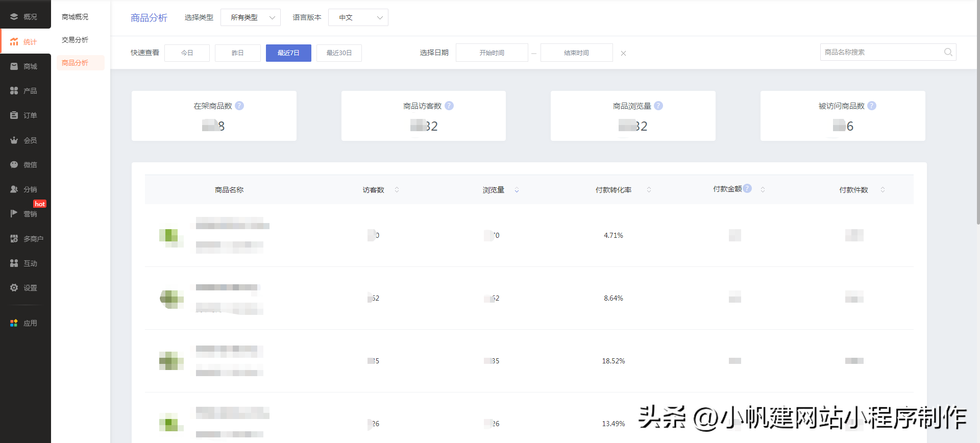
Task: Sort table by 付款转化率 arrows
Action: [x=649, y=190]
